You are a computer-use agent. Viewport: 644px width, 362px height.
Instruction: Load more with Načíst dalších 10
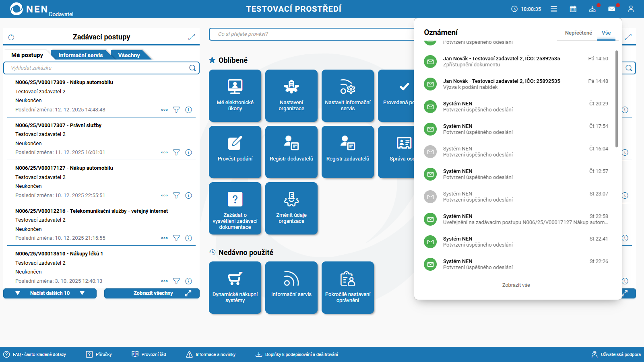[x=50, y=293]
